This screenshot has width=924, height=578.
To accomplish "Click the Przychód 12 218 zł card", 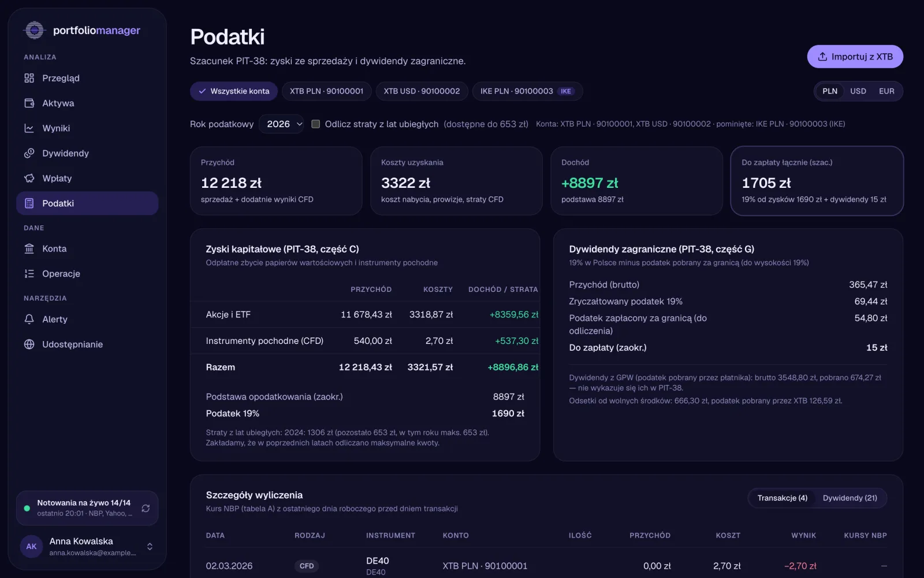I will coord(276,181).
